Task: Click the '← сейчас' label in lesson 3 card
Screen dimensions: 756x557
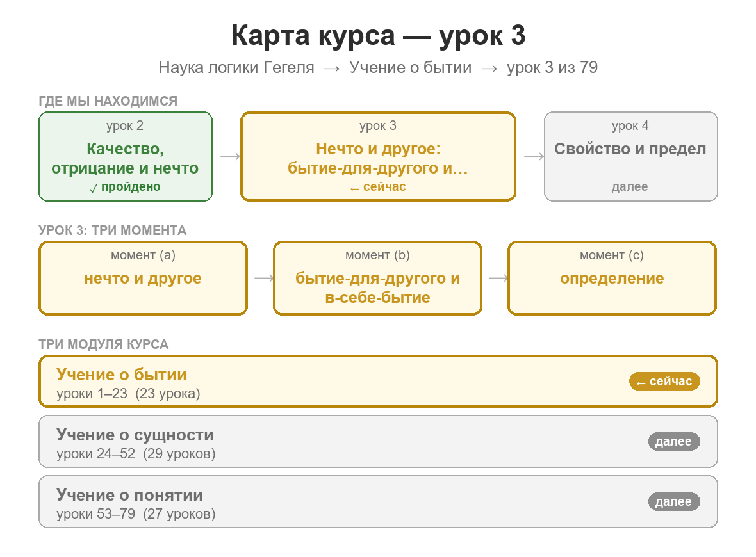Action: (x=378, y=187)
